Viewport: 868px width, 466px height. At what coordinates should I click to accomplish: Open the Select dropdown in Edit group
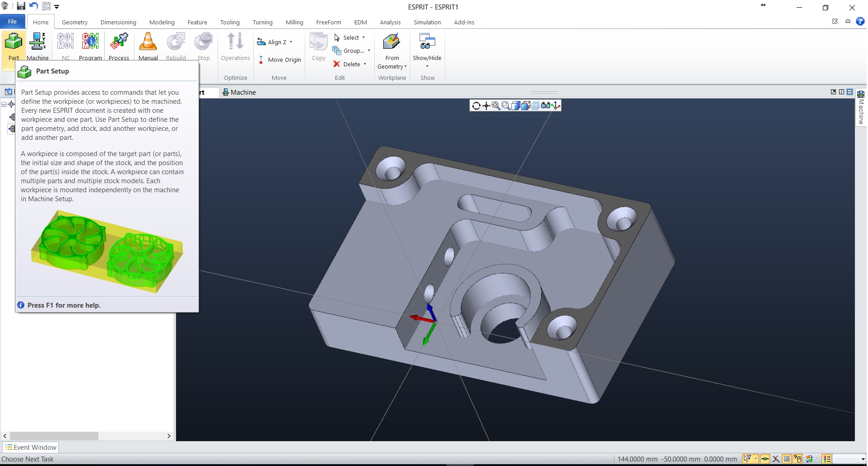[x=350, y=37]
